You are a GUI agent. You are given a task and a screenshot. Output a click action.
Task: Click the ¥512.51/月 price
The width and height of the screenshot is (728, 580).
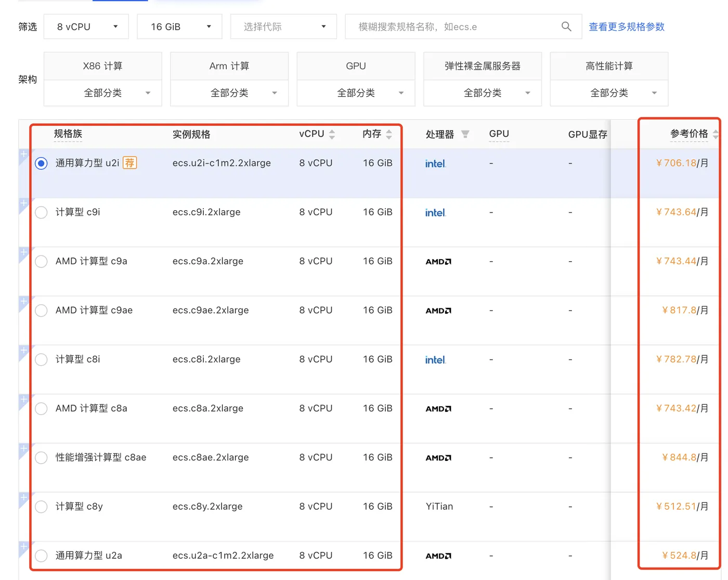click(x=682, y=507)
